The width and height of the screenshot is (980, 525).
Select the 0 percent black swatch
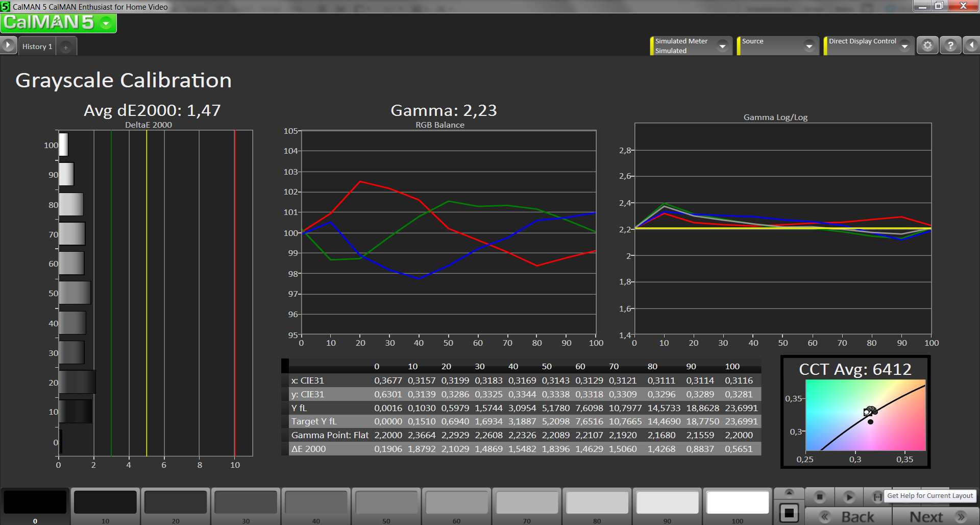click(x=35, y=503)
